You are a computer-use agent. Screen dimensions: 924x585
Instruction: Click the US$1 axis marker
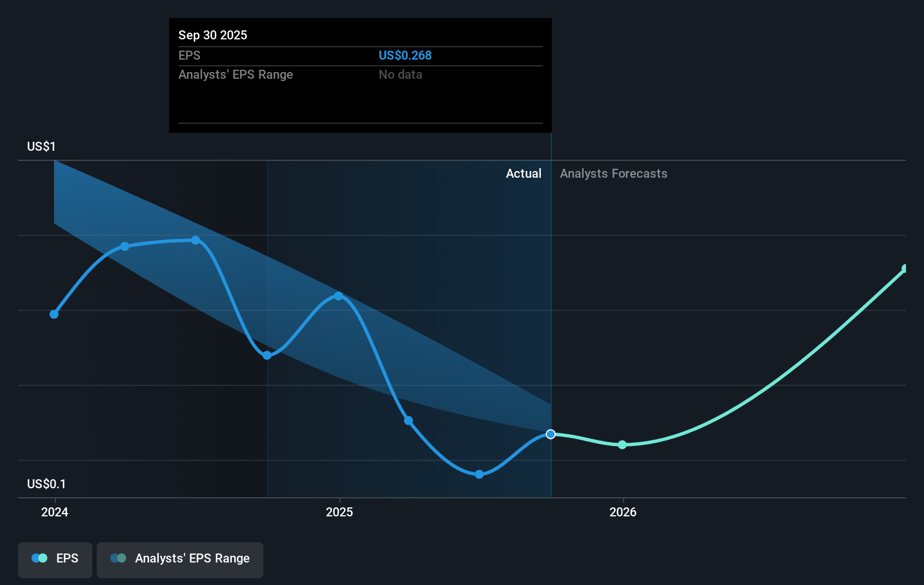coord(41,146)
